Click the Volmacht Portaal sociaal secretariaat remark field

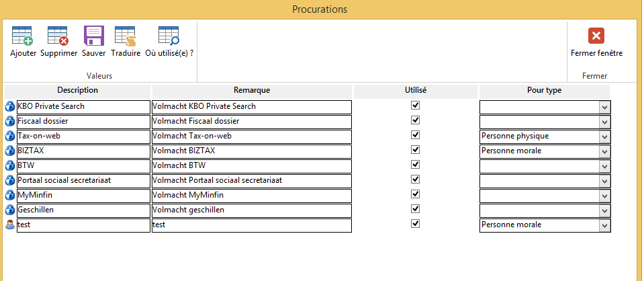(x=251, y=181)
